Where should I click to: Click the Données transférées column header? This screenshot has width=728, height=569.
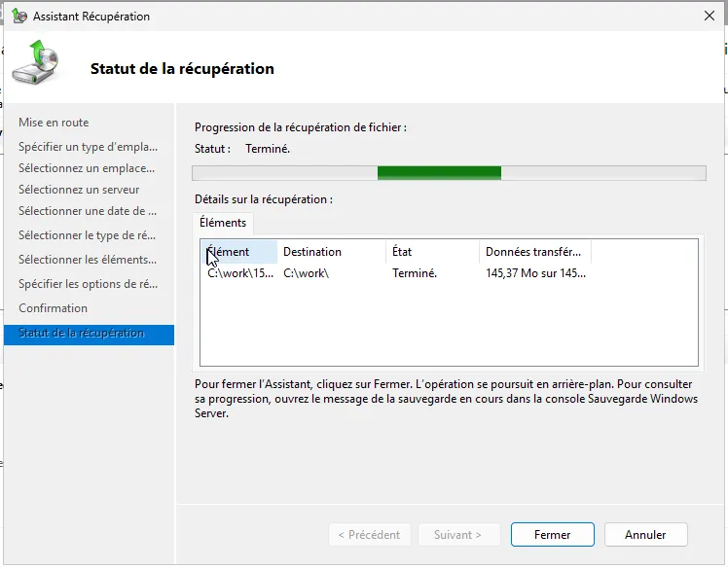point(534,252)
